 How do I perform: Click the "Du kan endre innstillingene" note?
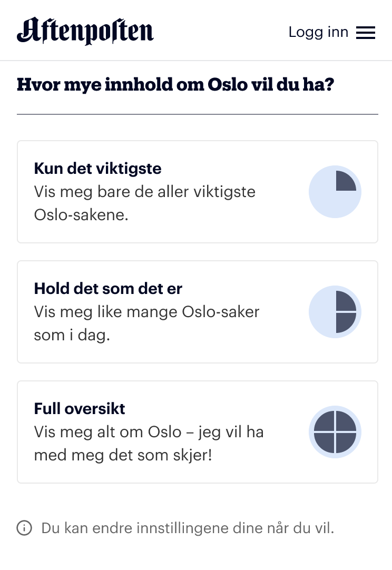point(188,528)
